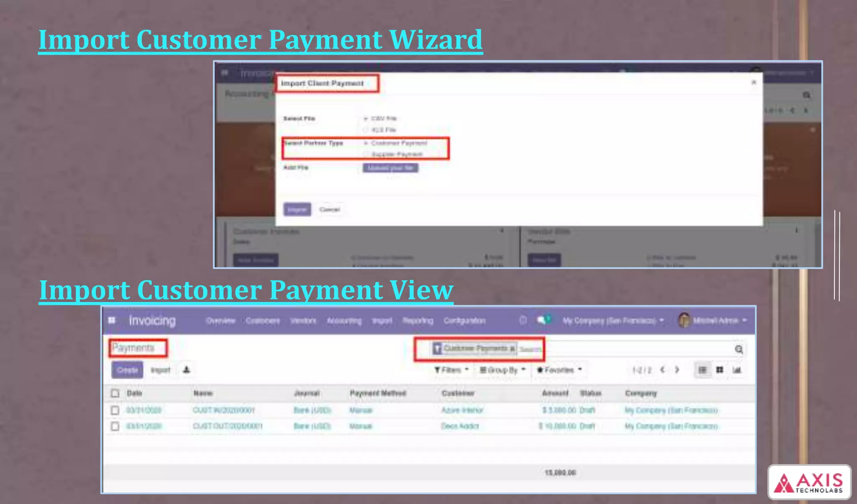The image size is (857, 504).
Task: Click the activities clock icon in navbar
Action: 523,320
